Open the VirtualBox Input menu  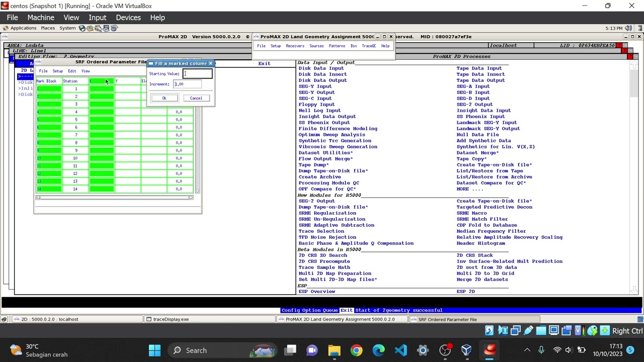[98, 18]
